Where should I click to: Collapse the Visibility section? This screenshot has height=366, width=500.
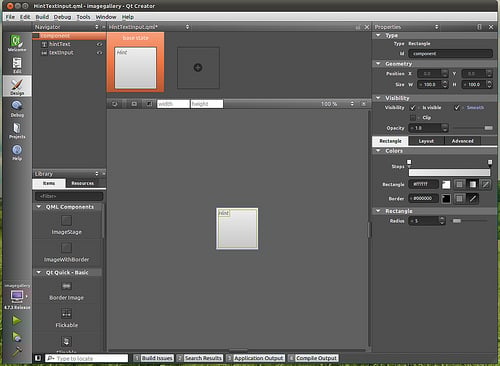click(378, 98)
